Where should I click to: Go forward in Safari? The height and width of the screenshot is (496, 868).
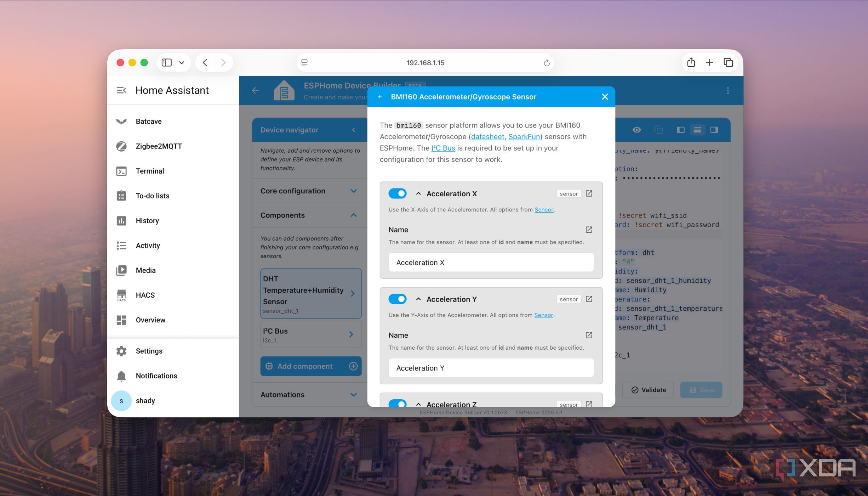click(x=223, y=63)
